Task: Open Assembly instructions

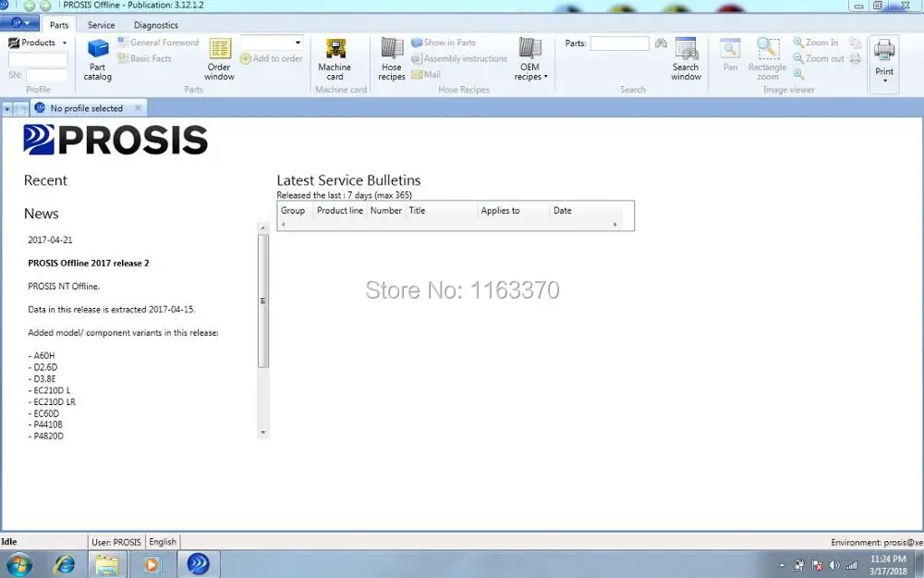Action: 459,58
